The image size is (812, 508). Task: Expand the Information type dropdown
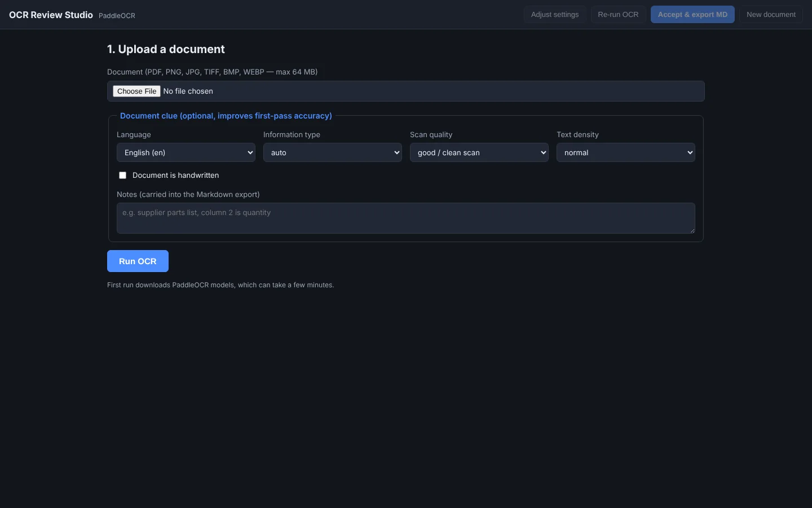(x=333, y=152)
